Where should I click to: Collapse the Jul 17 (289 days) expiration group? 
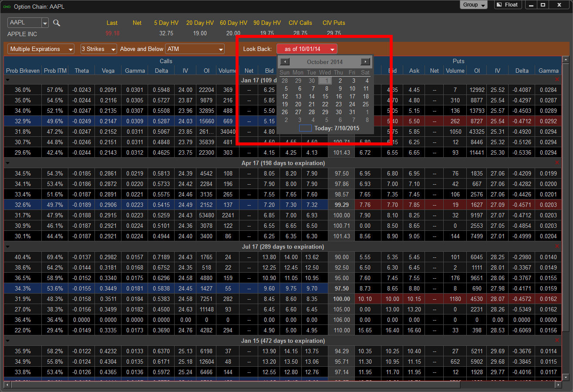pos(7,247)
